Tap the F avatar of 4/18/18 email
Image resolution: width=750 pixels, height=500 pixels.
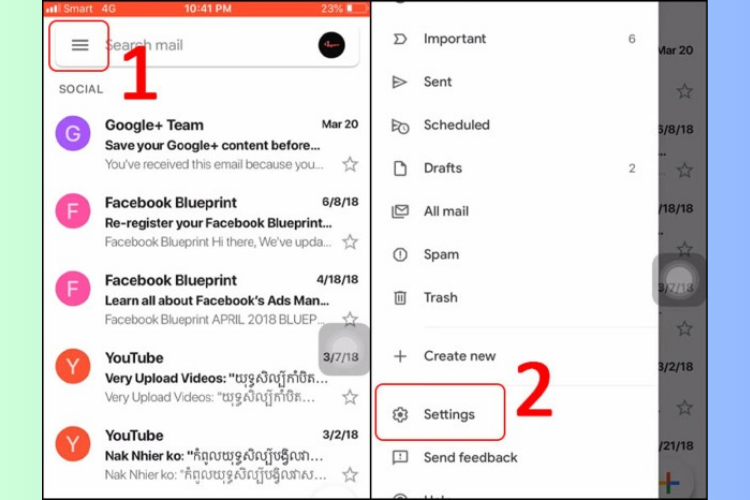pos(73,289)
